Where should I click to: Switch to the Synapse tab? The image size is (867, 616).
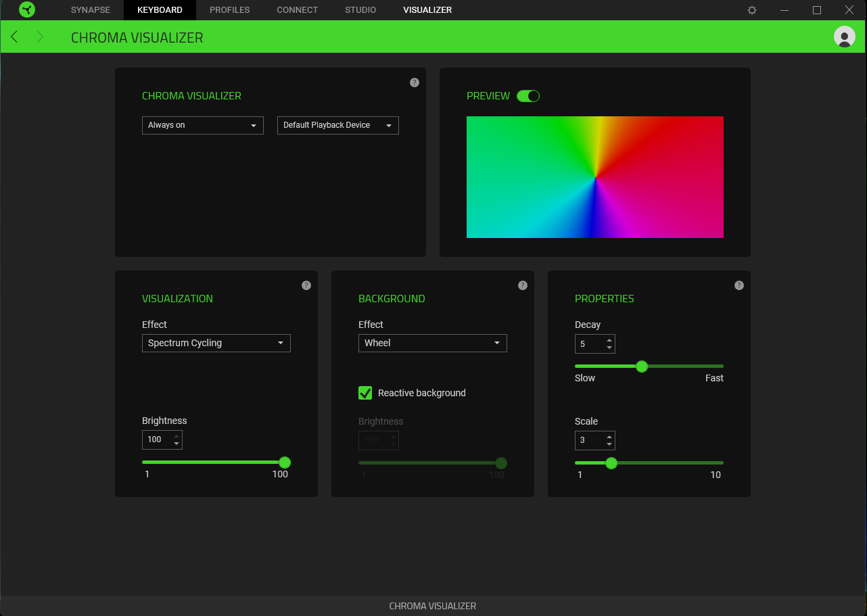point(91,10)
